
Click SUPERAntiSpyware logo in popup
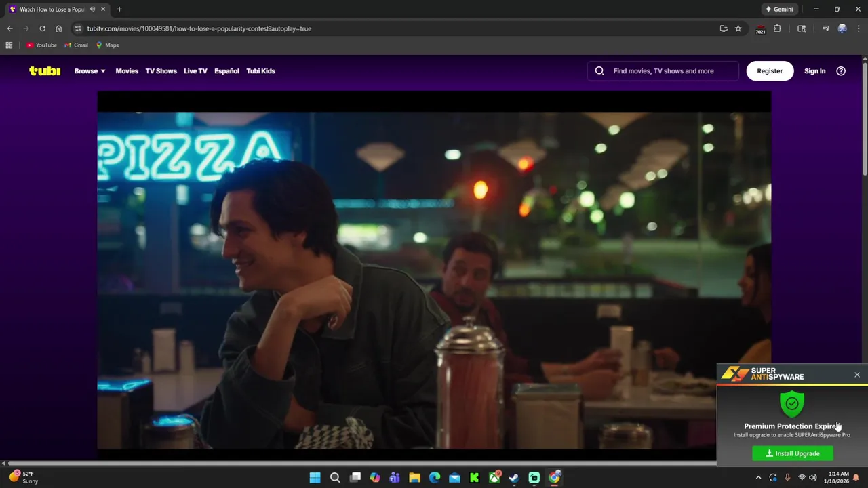click(762, 374)
